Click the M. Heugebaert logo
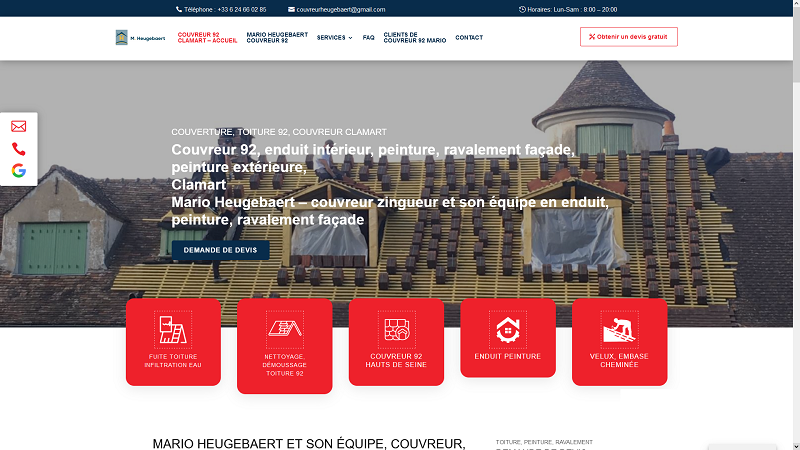Viewport: 800px width, 450px height. click(x=140, y=37)
